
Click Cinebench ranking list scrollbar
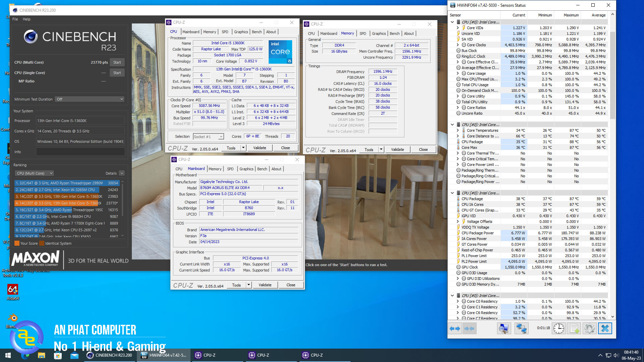[x=122, y=199]
